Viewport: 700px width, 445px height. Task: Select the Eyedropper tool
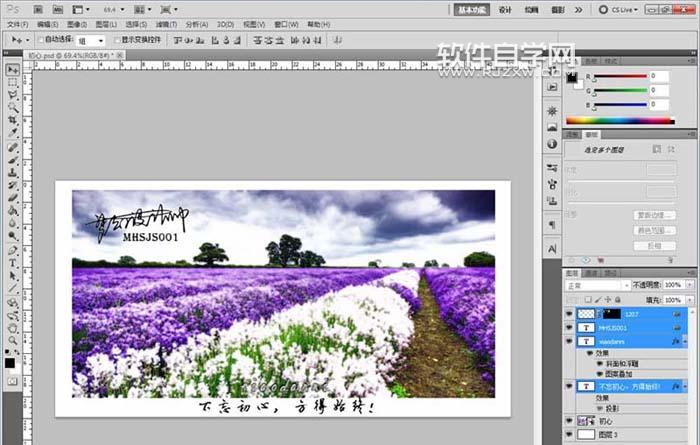[12, 132]
